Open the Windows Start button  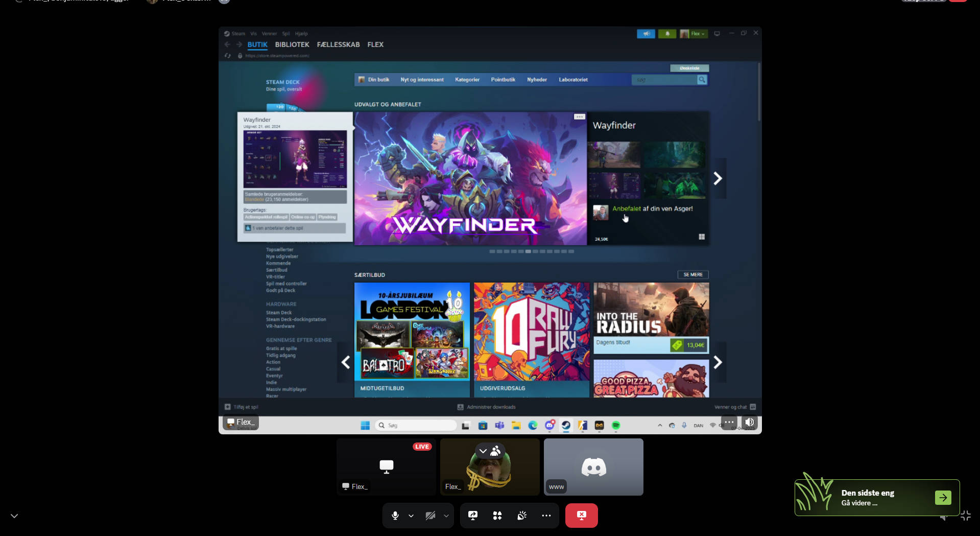click(x=365, y=425)
